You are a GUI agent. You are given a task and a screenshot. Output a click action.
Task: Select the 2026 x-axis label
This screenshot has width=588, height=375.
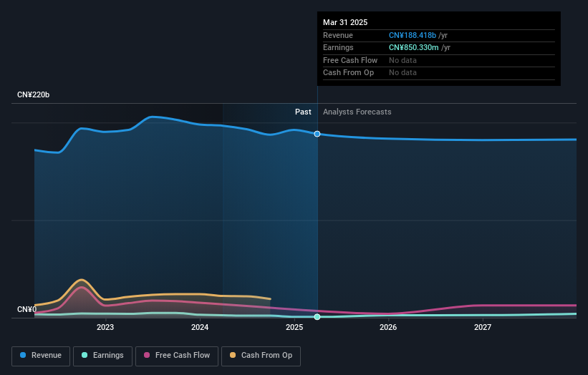click(x=388, y=327)
